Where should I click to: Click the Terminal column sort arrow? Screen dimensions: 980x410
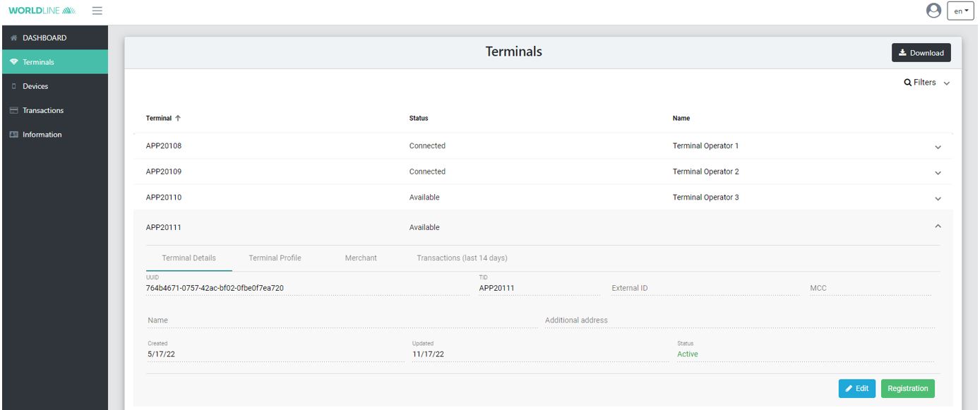pyautogui.click(x=178, y=119)
